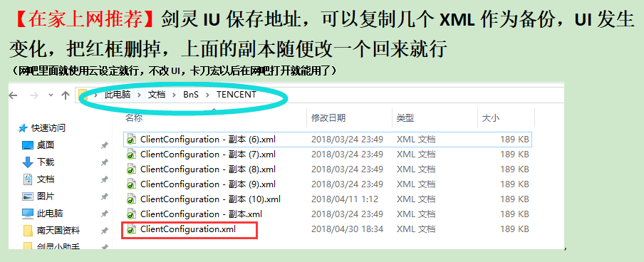Click the folder icon in the address bar

click(83, 95)
